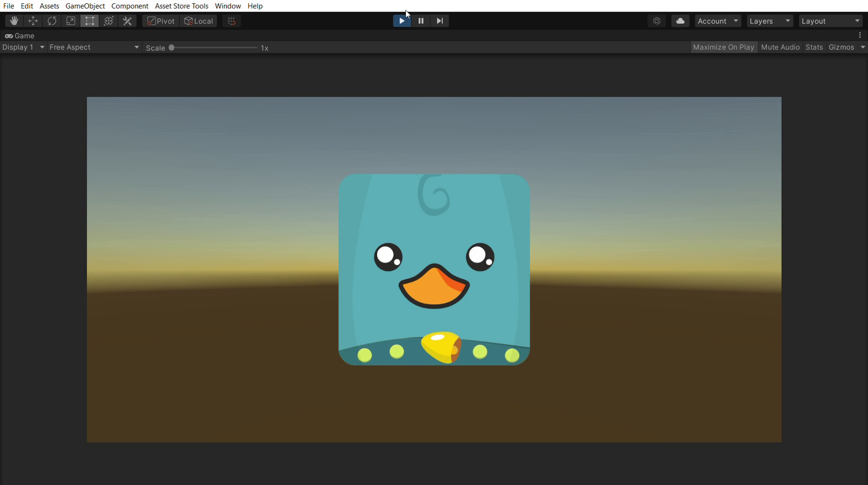
Task: Select the Game tab
Action: tap(20, 36)
